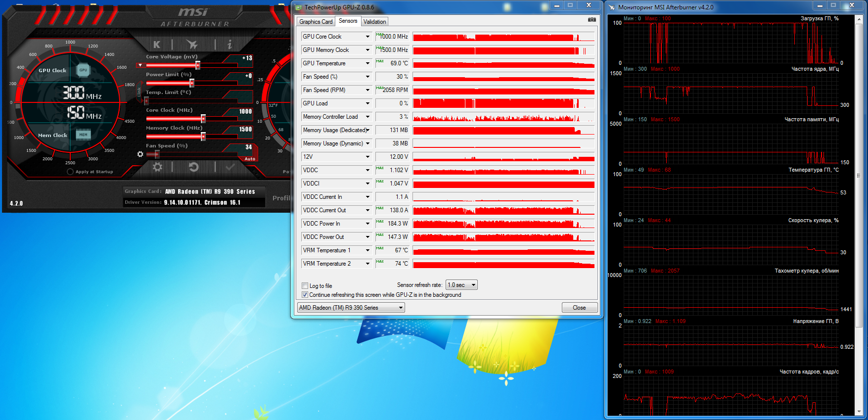Open the VRM Temperature 2 dropdown
This screenshot has width=868, height=420.
pyautogui.click(x=367, y=264)
